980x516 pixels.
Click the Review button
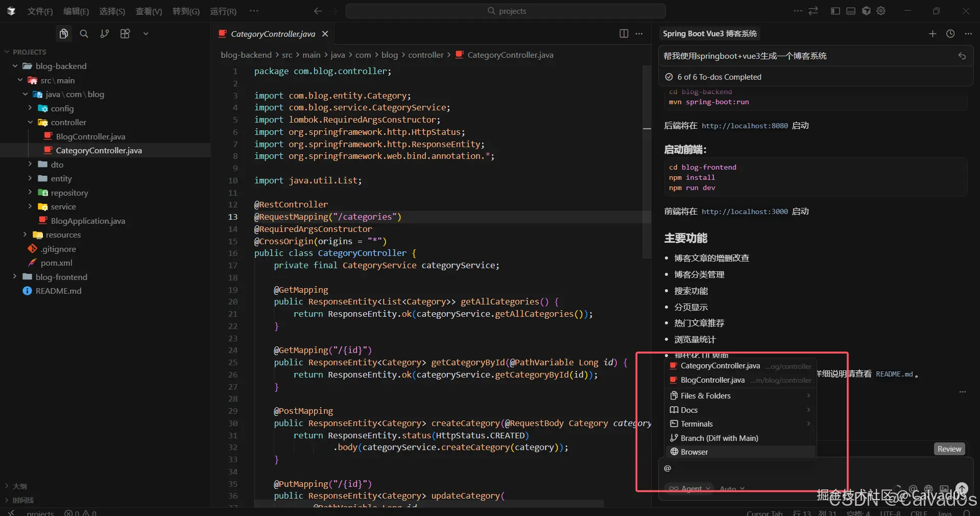pos(949,449)
